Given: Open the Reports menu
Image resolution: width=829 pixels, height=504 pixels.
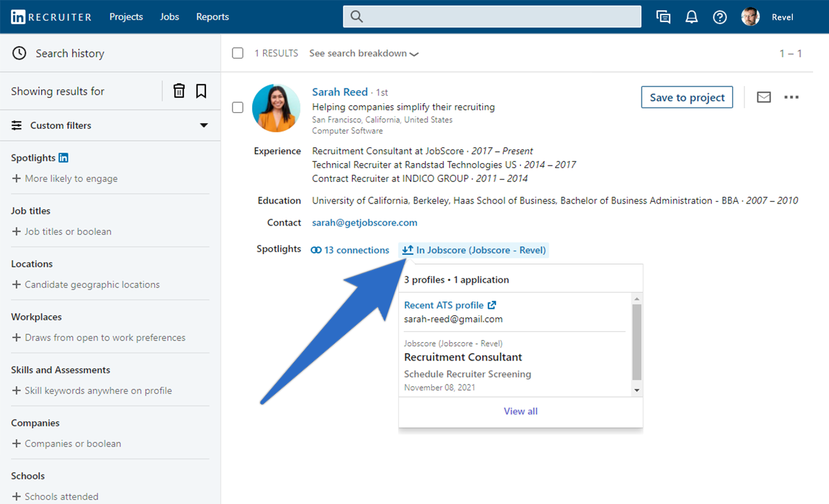Looking at the screenshot, I should (x=212, y=16).
